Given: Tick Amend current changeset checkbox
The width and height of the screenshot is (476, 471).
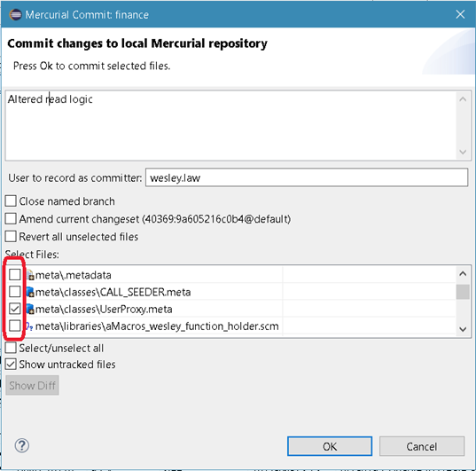Looking at the screenshot, I should pos(11,219).
